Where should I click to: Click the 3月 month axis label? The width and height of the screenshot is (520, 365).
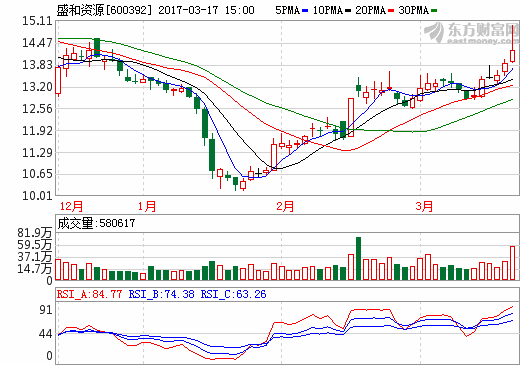click(x=424, y=206)
